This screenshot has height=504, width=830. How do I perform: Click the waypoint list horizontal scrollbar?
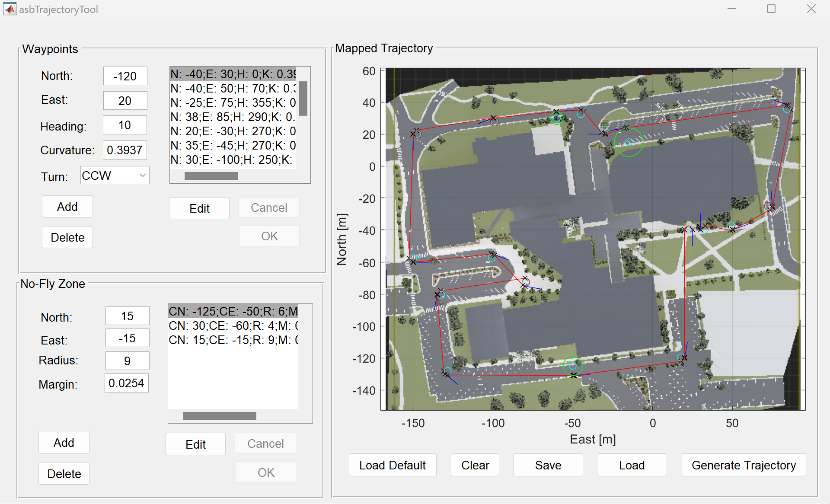pos(211,175)
